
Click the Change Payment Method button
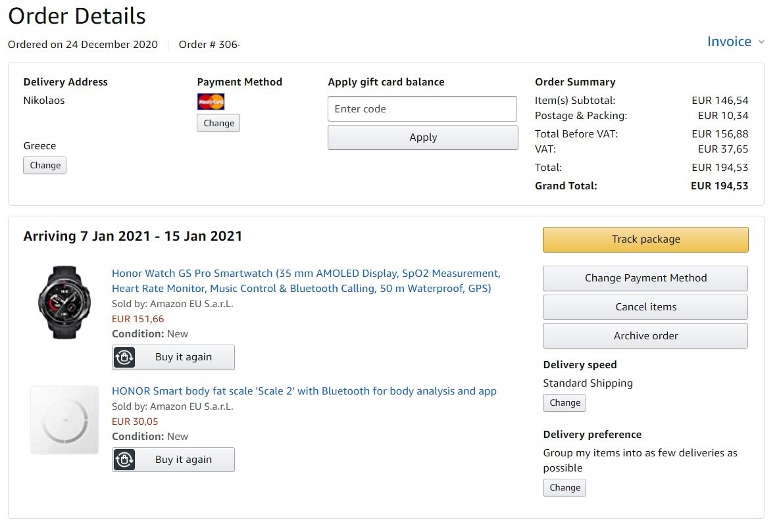(x=645, y=278)
